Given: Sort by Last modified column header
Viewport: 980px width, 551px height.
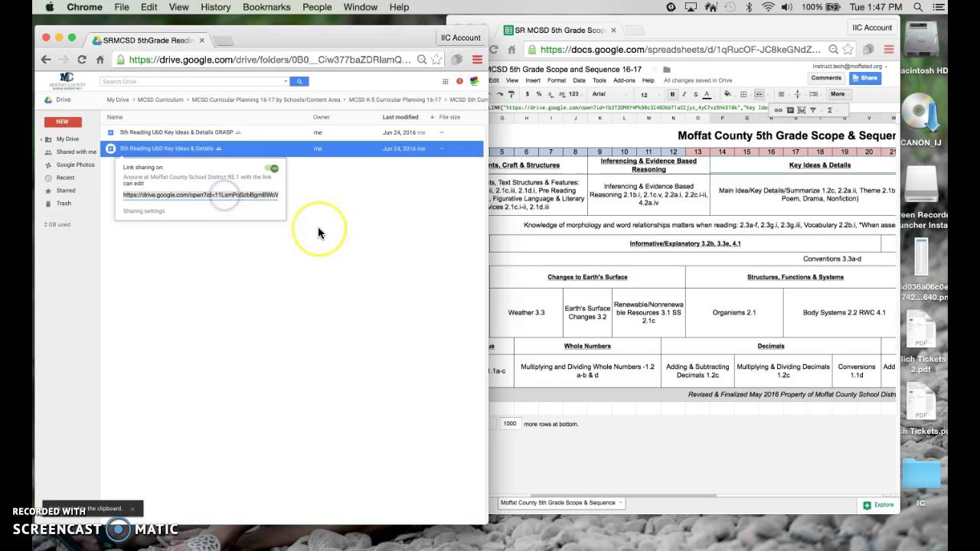Looking at the screenshot, I should 400,117.
